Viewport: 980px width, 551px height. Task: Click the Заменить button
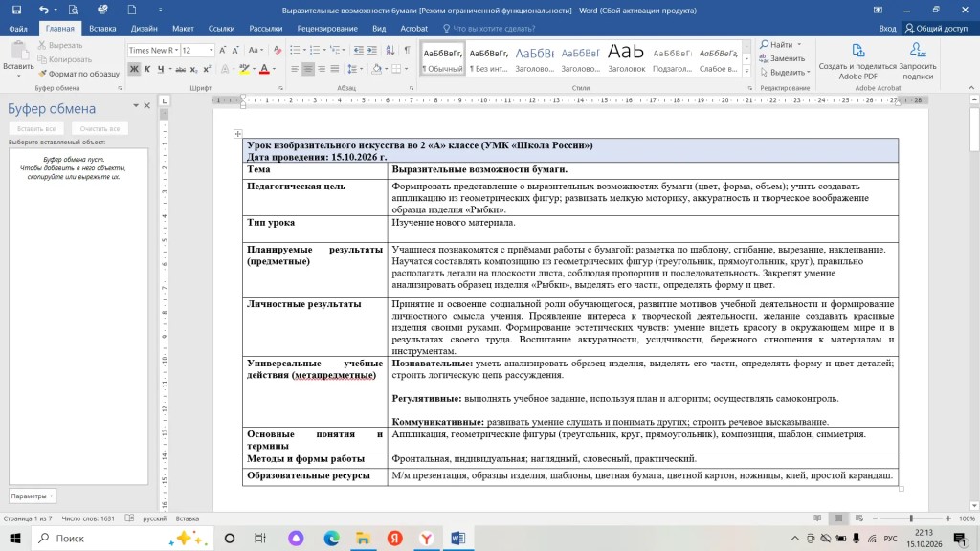(782, 58)
